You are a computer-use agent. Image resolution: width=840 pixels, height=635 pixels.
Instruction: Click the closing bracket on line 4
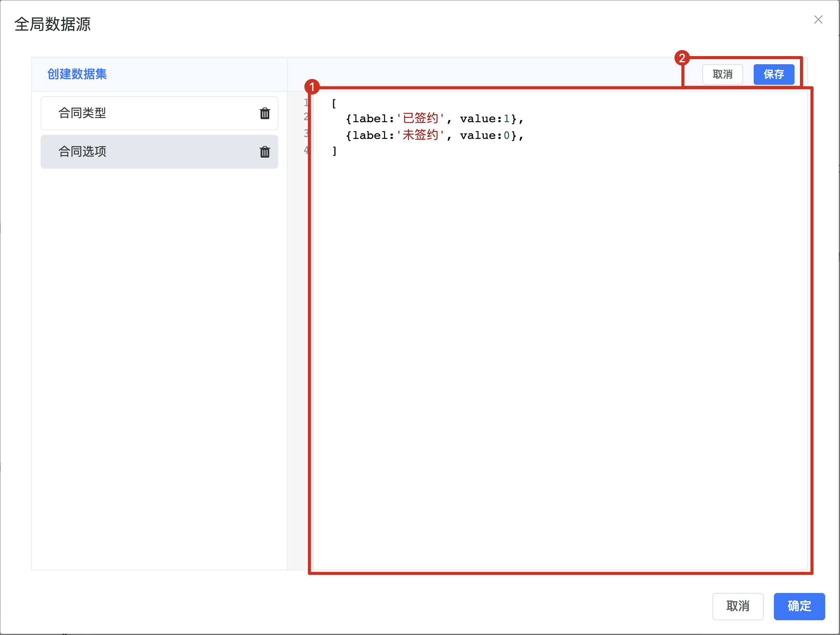point(334,151)
